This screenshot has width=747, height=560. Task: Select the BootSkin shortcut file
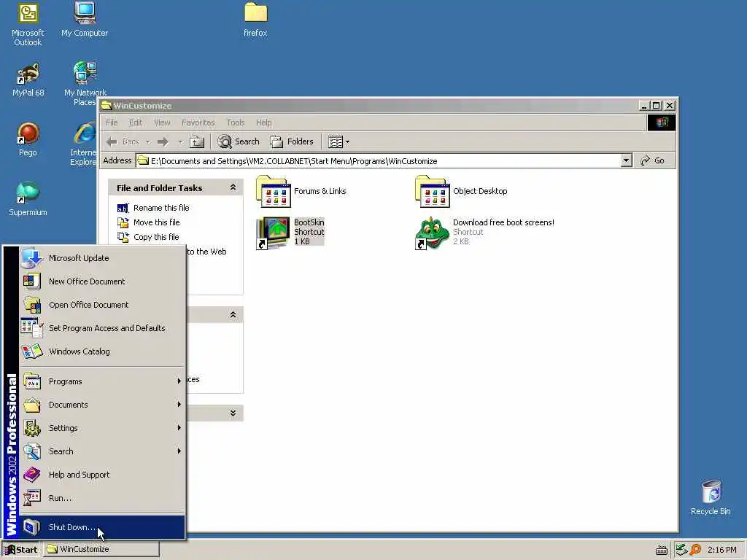[290, 233]
